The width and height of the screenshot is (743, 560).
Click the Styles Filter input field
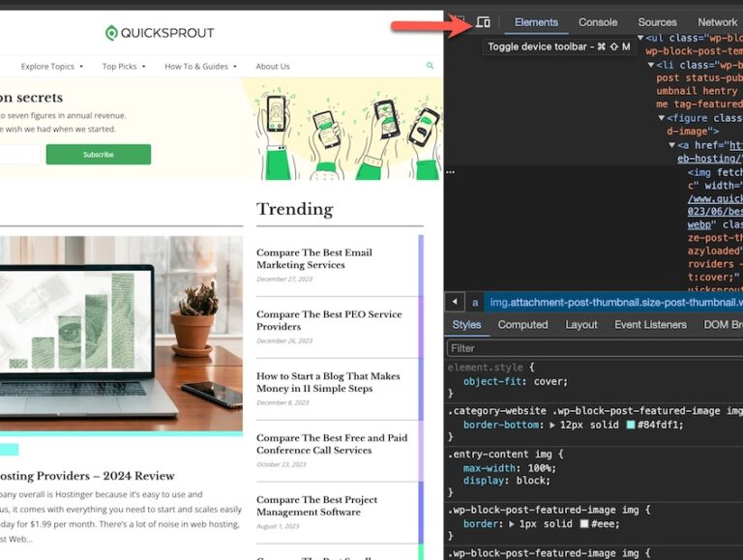pos(594,348)
